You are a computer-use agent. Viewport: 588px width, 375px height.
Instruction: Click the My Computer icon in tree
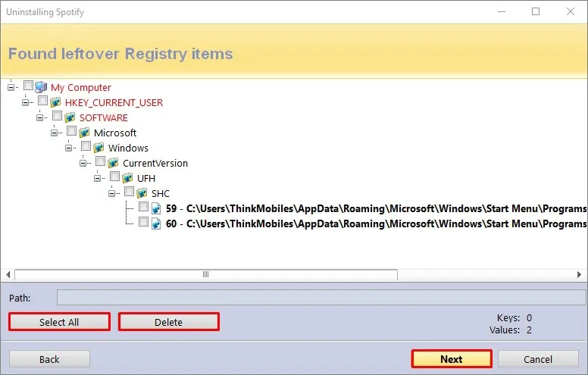click(41, 87)
